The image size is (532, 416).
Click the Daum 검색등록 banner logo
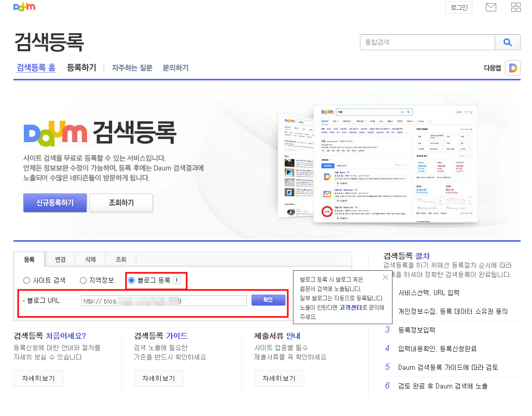pos(100,133)
